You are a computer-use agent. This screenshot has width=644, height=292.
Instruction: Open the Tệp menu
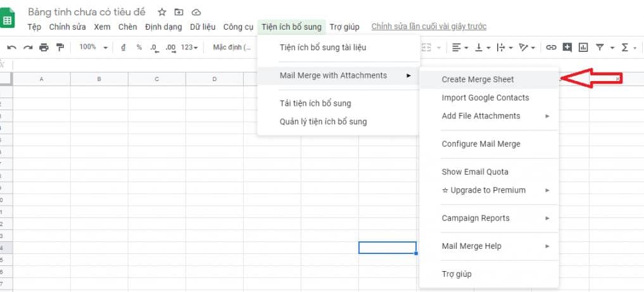coord(34,27)
